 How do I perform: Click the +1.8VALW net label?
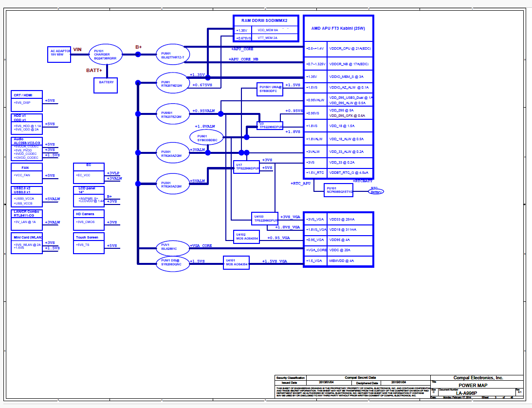tap(204, 126)
